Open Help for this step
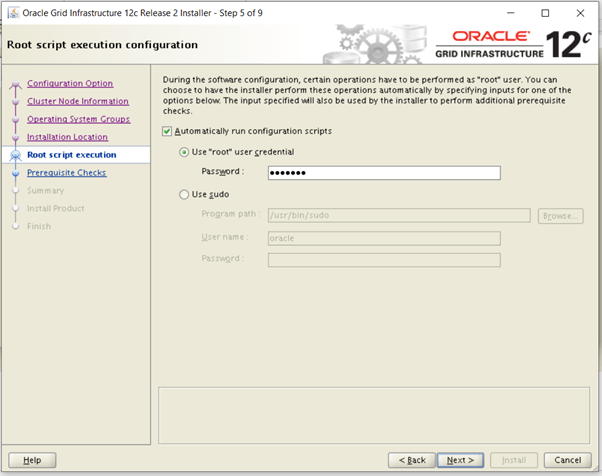Viewport: 602px width, 476px height. (x=31, y=460)
